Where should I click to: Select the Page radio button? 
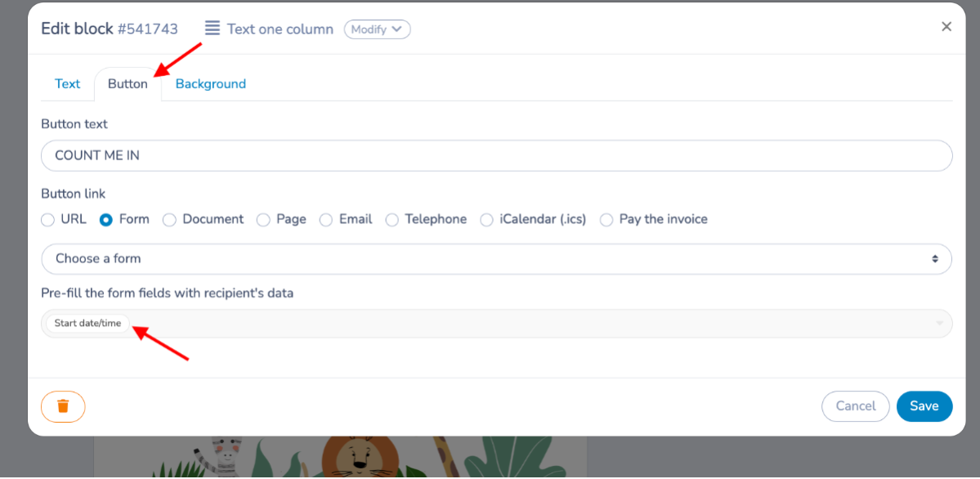[x=263, y=220]
